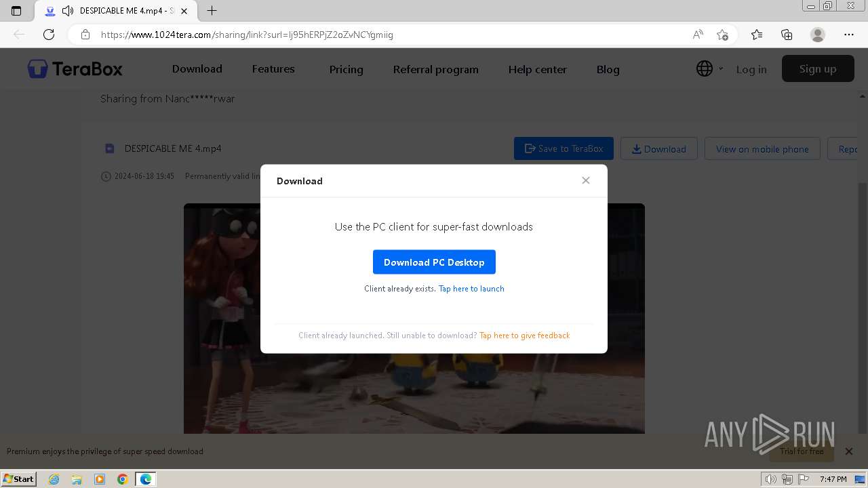Open network tray icon
Image resolution: width=868 pixels, height=488 pixels.
(787, 479)
